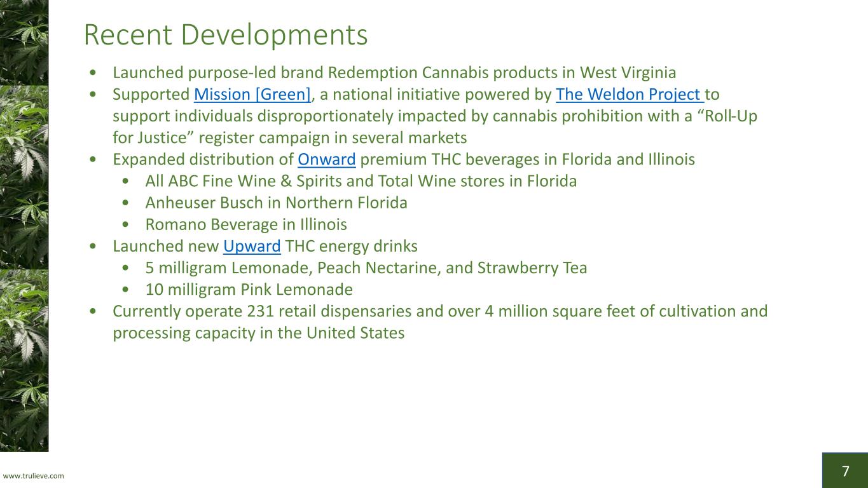This screenshot has width=868, height=488.
Task: Click the green page number 7 box
Action: [x=844, y=471]
